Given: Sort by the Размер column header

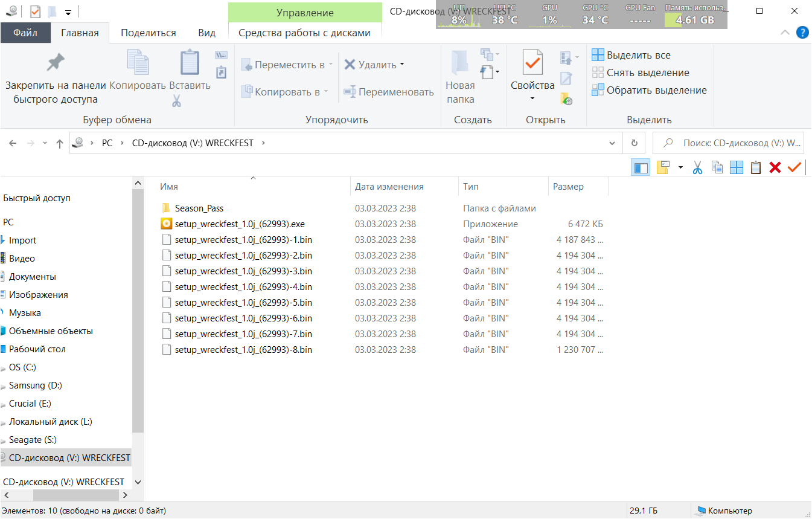Looking at the screenshot, I should click(578, 187).
